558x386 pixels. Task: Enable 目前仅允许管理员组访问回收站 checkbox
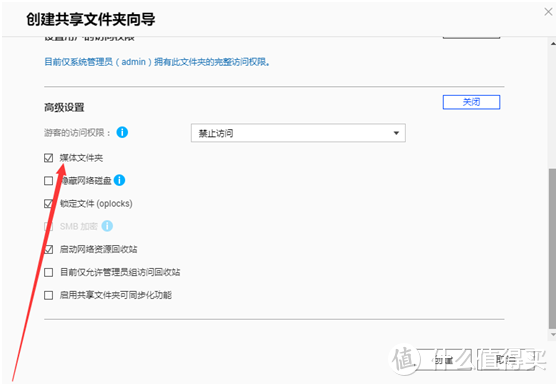coord(48,273)
